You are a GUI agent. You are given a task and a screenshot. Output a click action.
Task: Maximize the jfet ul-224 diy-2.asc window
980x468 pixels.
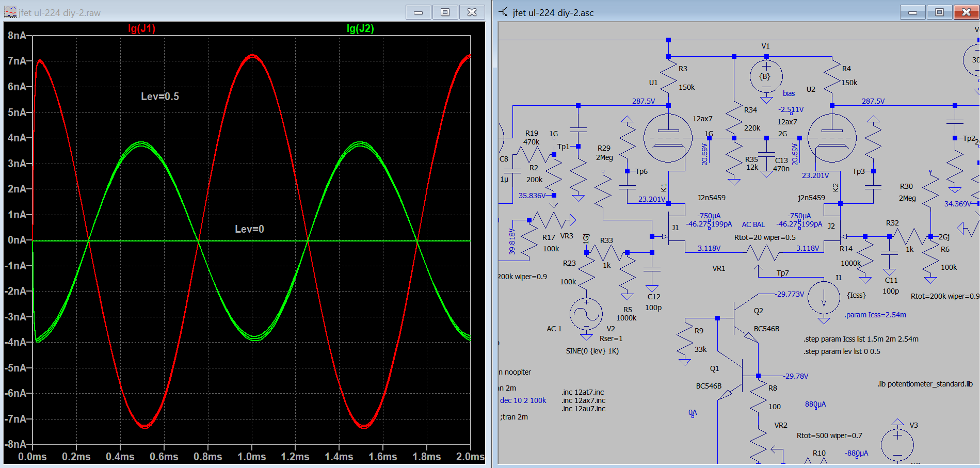click(939, 12)
